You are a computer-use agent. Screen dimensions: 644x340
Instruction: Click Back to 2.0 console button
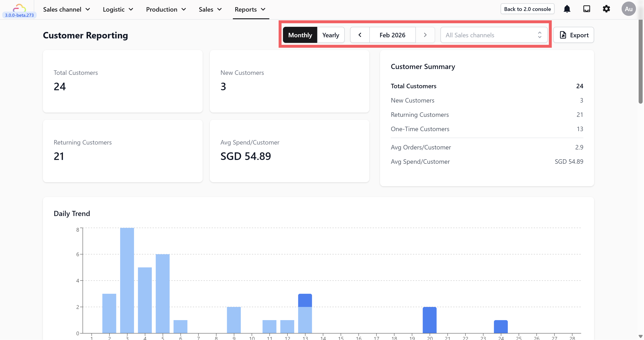(527, 9)
